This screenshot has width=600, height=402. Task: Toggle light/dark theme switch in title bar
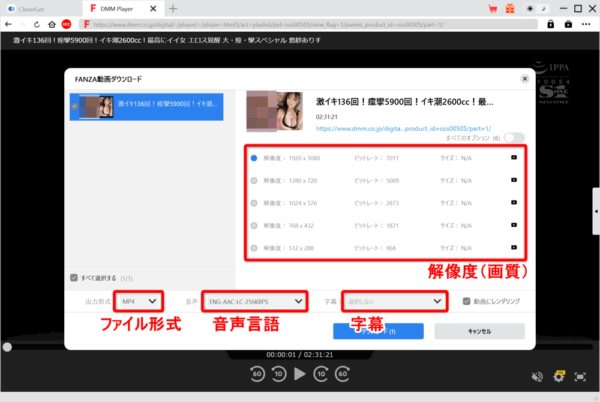click(536, 8)
